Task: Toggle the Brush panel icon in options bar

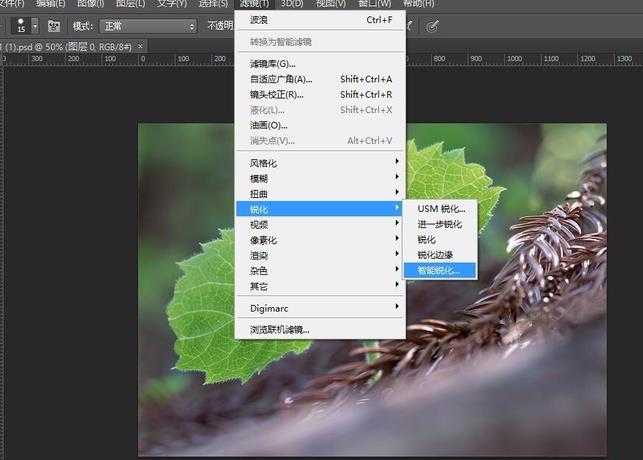Action: coord(53,25)
